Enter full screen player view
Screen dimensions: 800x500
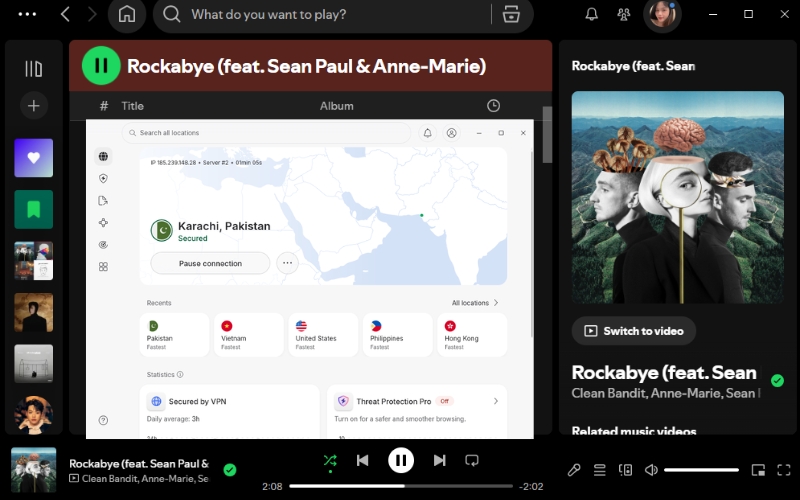point(784,470)
